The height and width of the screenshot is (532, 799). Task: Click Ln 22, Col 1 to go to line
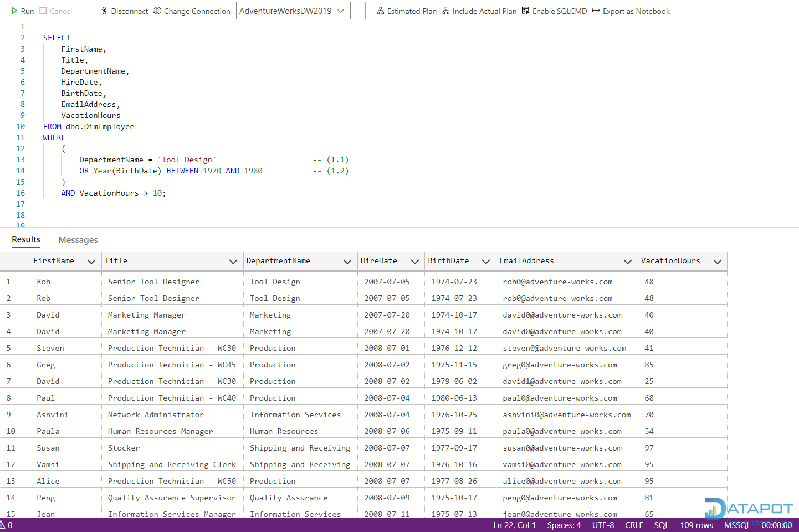514,525
